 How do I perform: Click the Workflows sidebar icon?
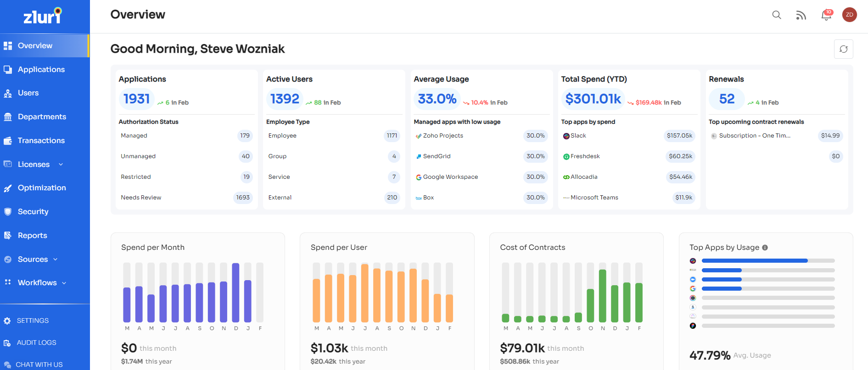click(8, 282)
